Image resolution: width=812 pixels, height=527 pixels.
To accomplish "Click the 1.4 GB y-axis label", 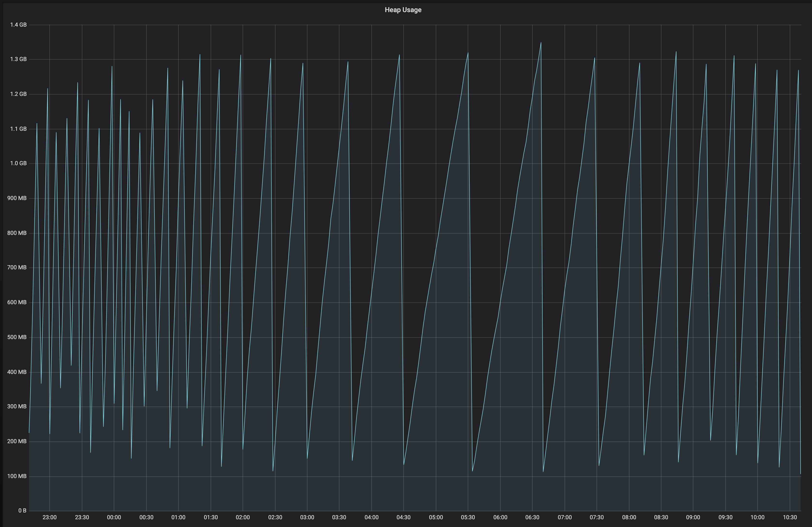I will [18, 24].
